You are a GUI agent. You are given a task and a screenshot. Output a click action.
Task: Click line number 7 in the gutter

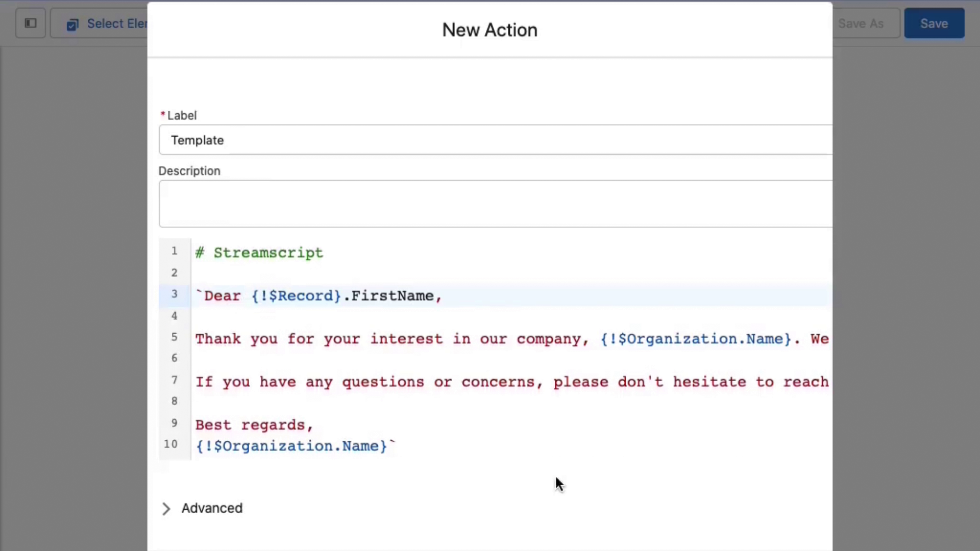[175, 380]
